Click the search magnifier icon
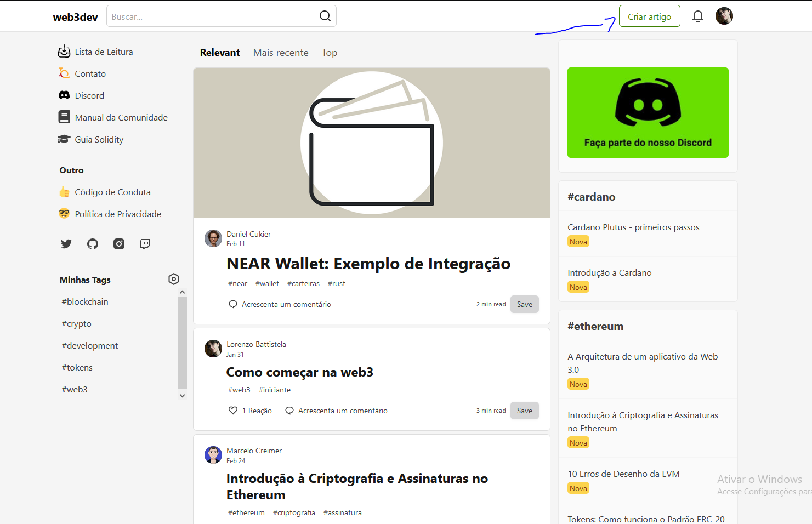 click(325, 16)
